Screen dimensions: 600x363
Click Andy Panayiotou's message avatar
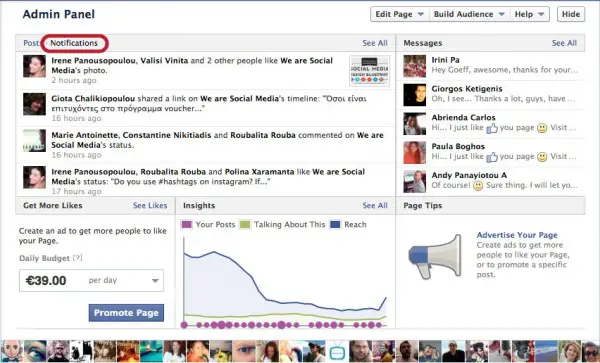point(414,182)
